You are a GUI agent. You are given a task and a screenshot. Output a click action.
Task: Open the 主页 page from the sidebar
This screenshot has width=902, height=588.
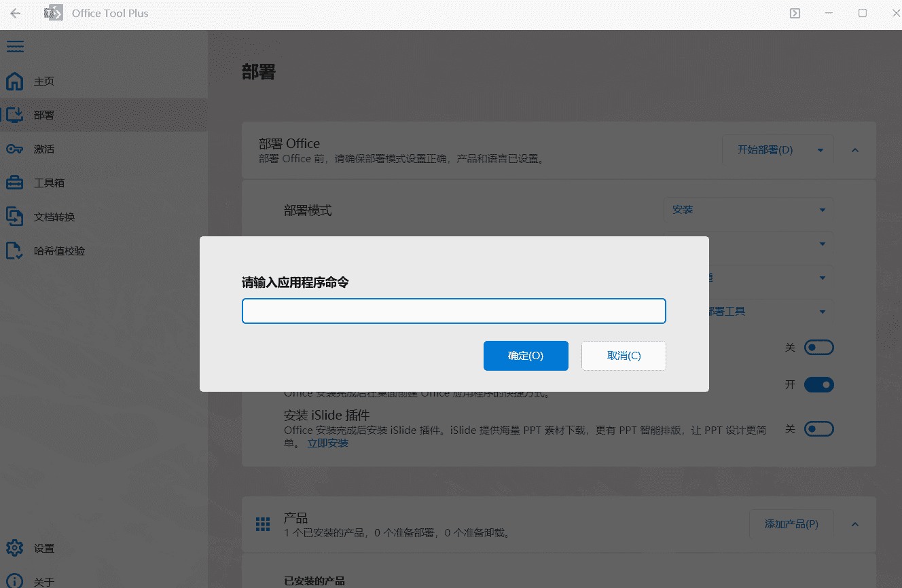tap(43, 81)
